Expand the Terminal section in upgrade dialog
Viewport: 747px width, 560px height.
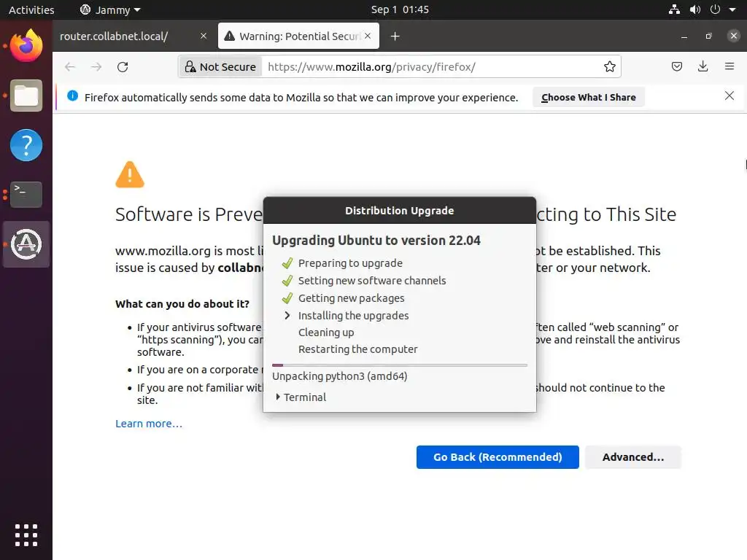coord(301,397)
